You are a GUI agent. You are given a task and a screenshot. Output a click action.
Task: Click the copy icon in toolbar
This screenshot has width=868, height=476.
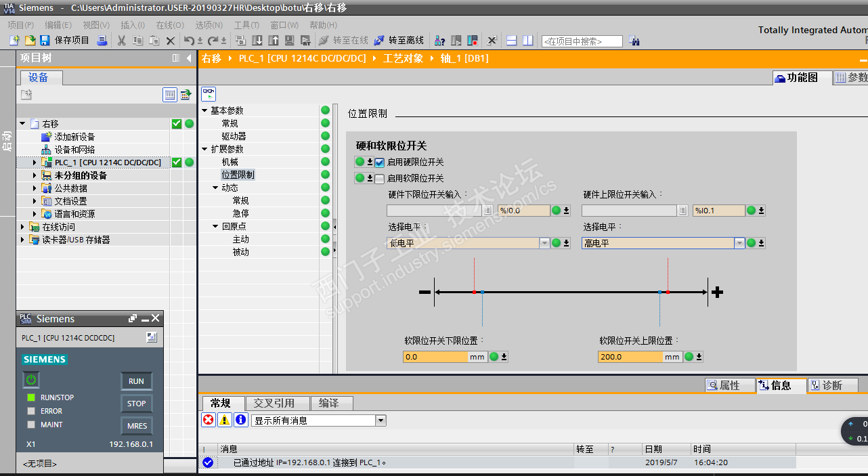coord(137,41)
